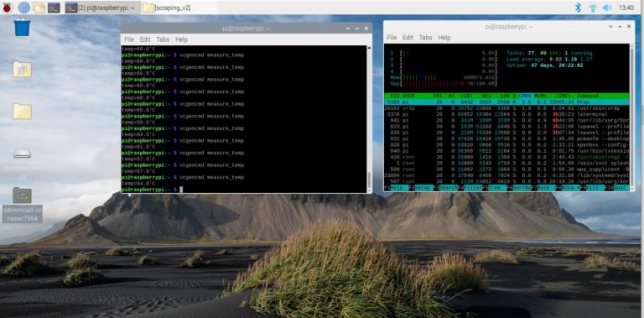This screenshot has width=644, height=318.
Task: Sort htop by the Command column header
Action: tap(589, 96)
